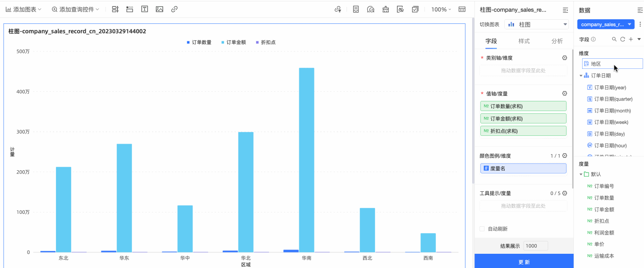Screen dimensions: 644x268
Task: Click the 更新 button
Action: click(x=524, y=262)
